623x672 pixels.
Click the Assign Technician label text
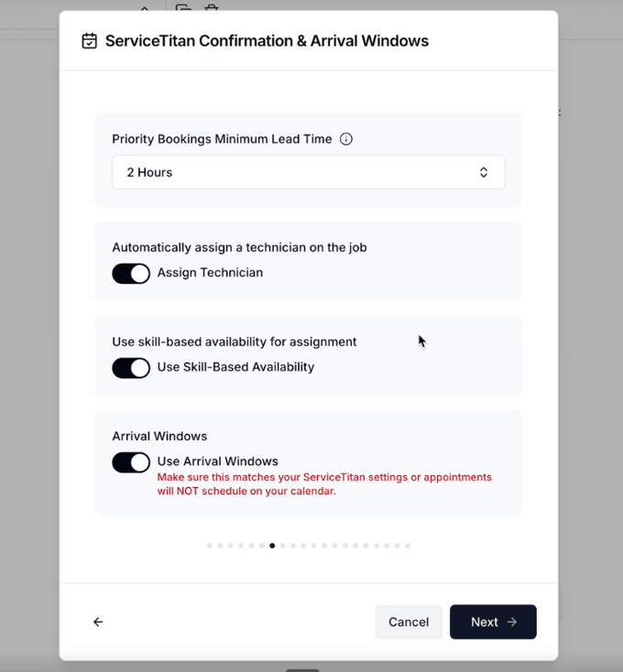(x=210, y=273)
